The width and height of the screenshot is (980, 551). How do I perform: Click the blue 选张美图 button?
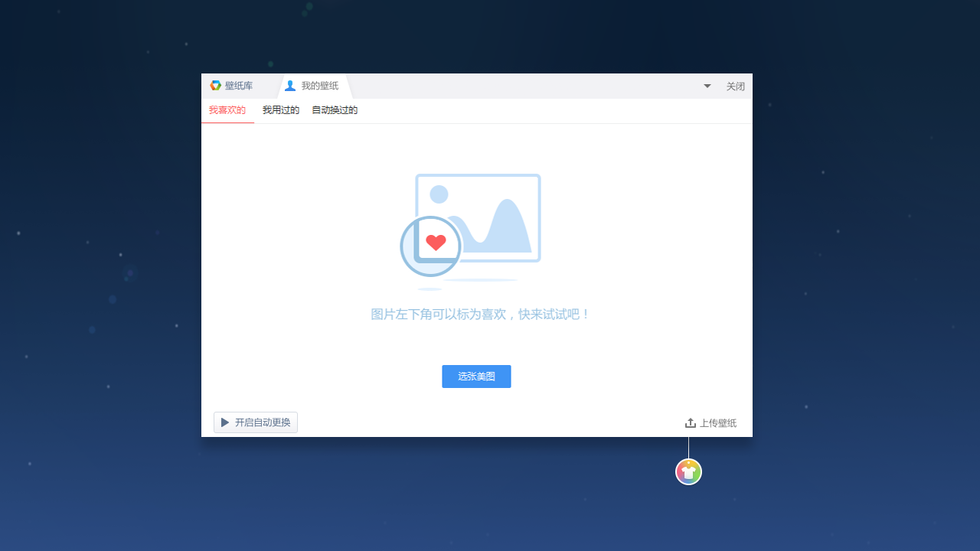[x=476, y=376]
